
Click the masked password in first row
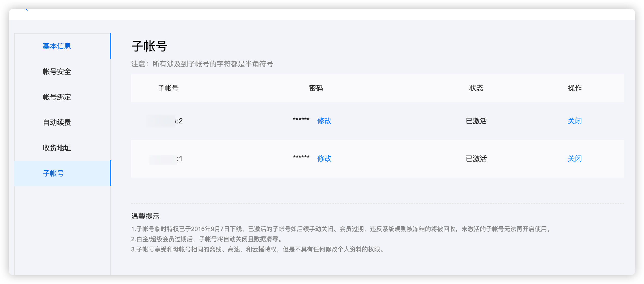point(301,120)
